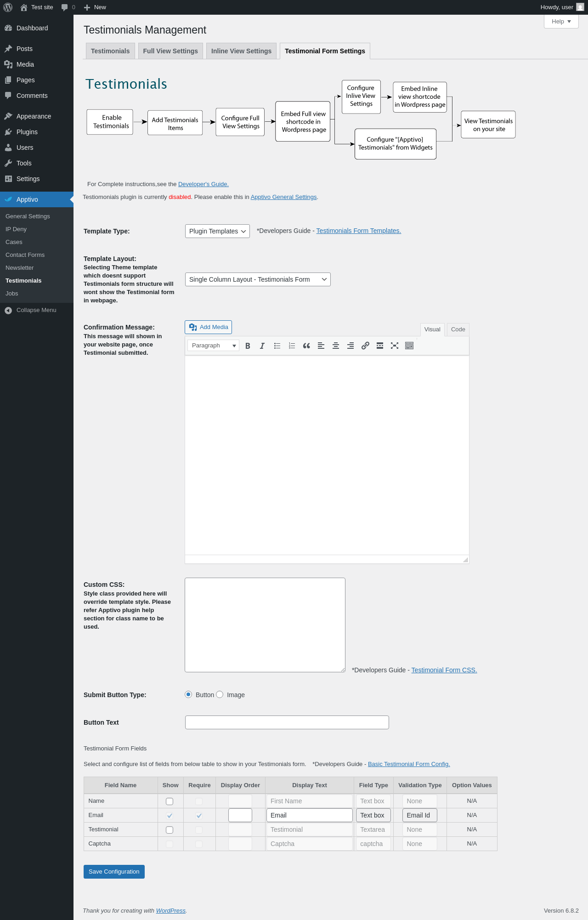Align text right in editor
This screenshot has height=920, width=588.
(x=351, y=346)
